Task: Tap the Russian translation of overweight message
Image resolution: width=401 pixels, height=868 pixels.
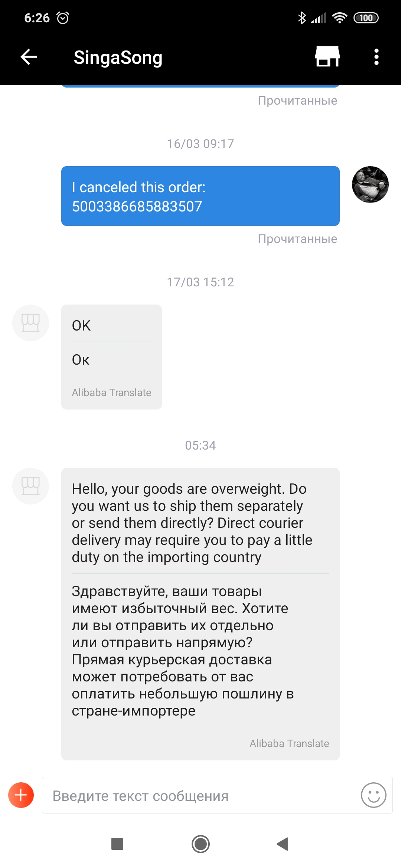Action: pyautogui.click(x=183, y=651)
